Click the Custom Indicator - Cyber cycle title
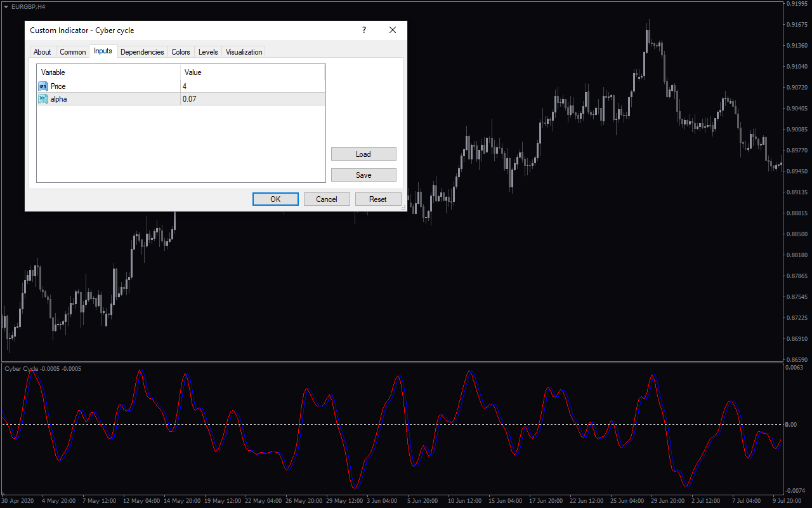 82,30
